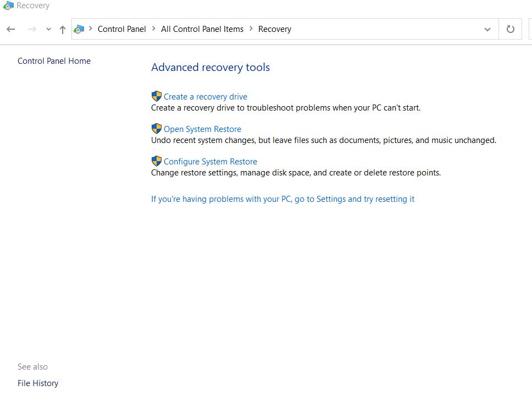532x396 pixels.
Task: Open the Create a recovery drive link
Action: [206, 97]
